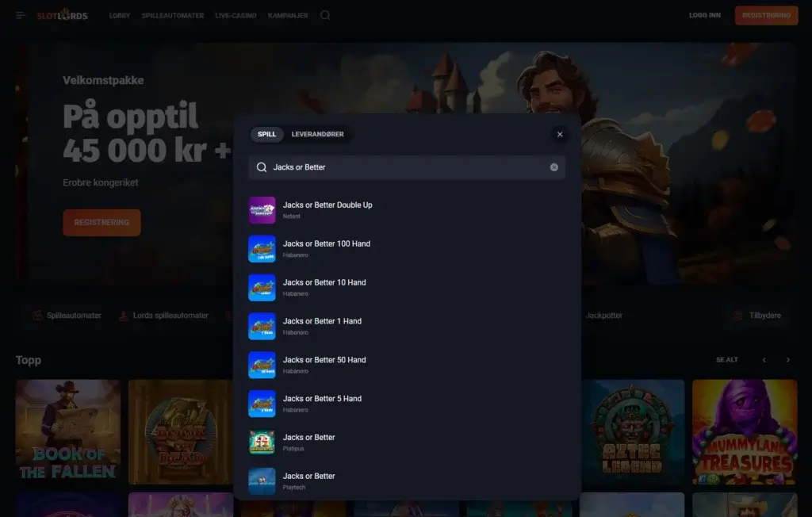Viewport: 812px width, 517px height.
Task: Close the search dialog with X
Action: [560, 134]
